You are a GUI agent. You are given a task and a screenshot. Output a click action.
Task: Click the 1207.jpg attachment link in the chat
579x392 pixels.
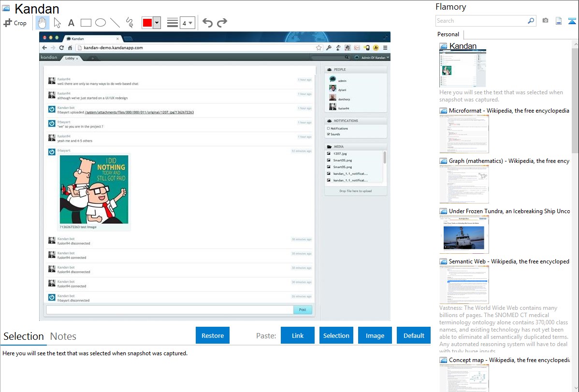139,112
